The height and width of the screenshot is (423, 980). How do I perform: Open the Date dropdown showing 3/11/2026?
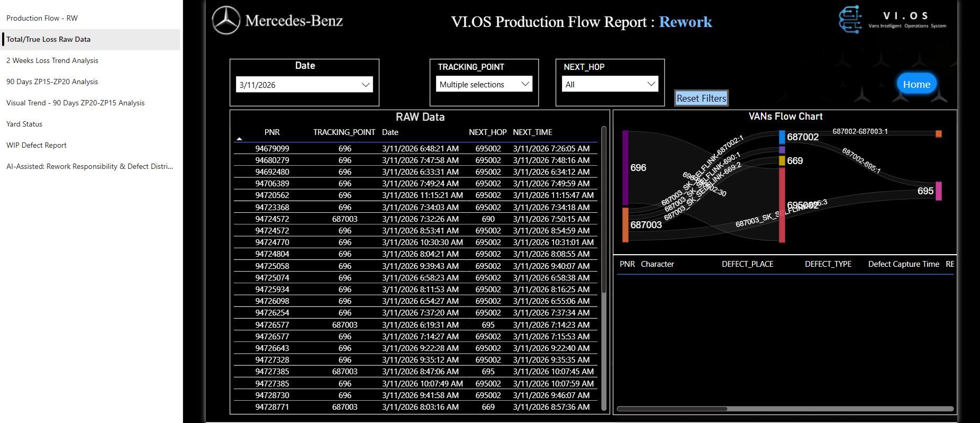tap(304, 85)
